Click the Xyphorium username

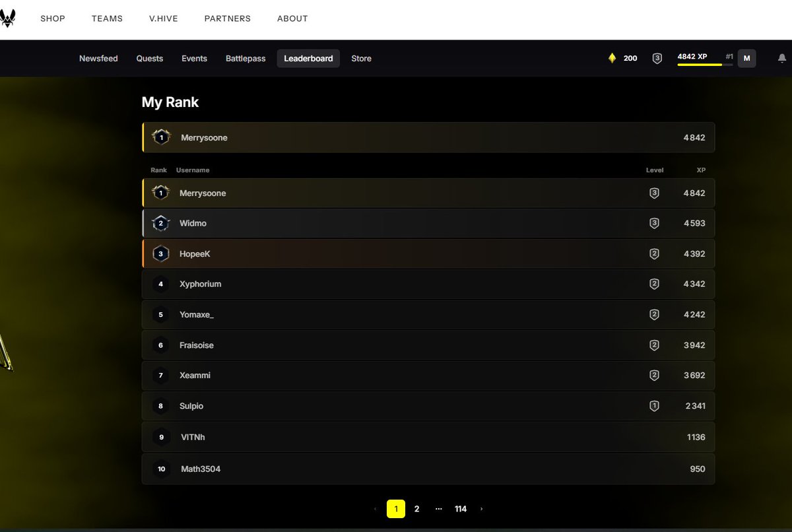201,284
